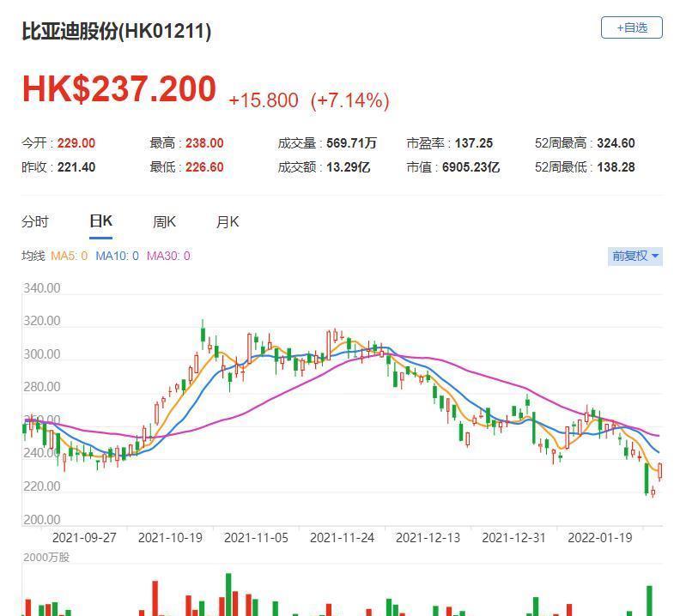The width and height of the screenshot is (680, 616).
Task: Open the 周K weekly chart tab
Action: pos(164,222)
